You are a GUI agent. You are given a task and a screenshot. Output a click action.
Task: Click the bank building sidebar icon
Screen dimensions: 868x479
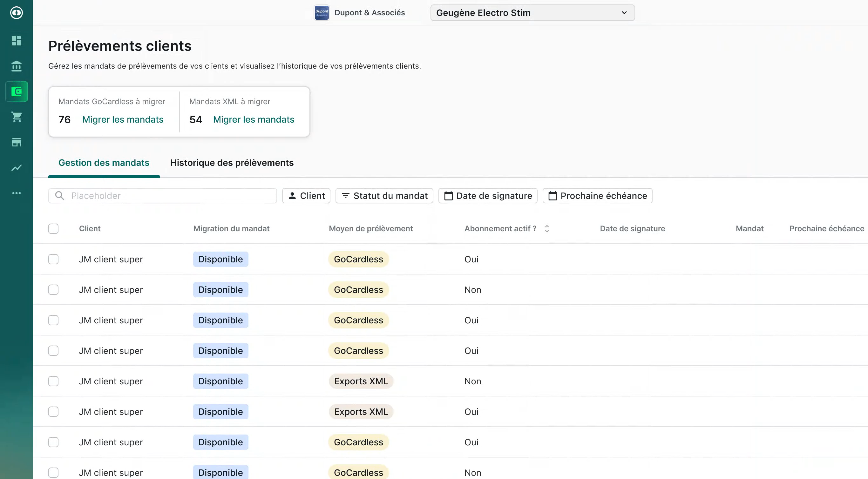click(17, 66)
